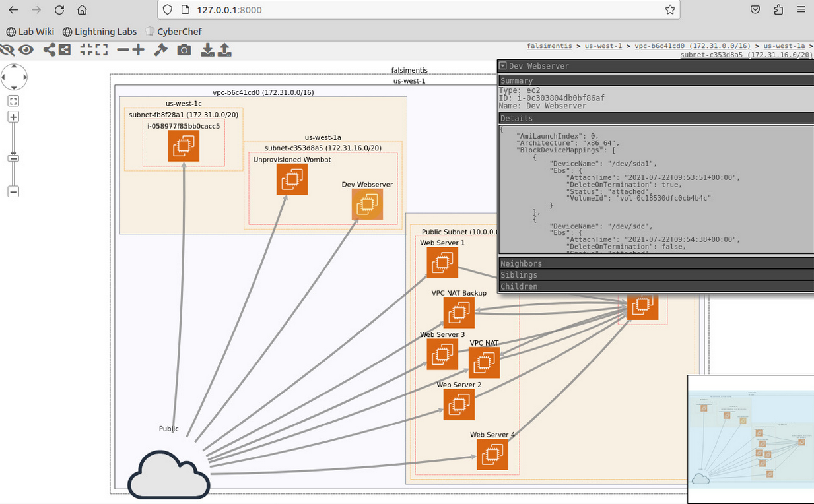Select the VPC NAT Backup node icon
The height and width of the screenshot is (504, 814).
459,313
